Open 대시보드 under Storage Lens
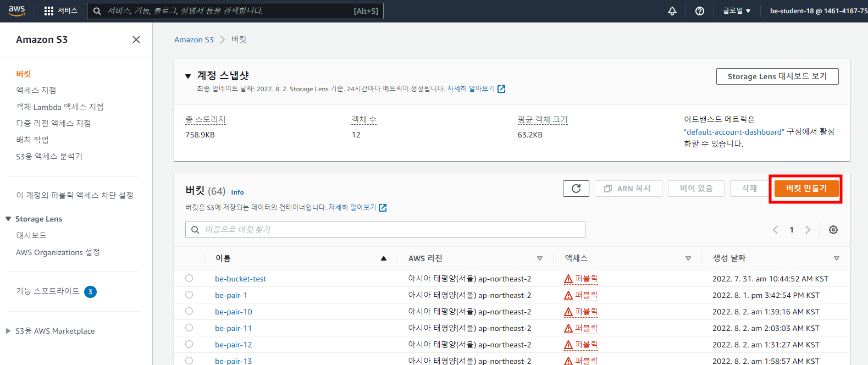Screen dimensions: 868x365 [x=31, y=235]
